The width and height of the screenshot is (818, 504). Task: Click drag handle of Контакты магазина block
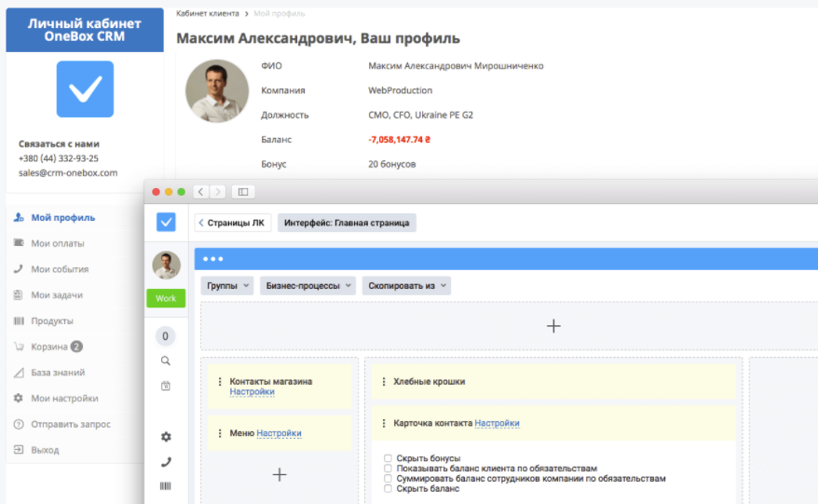[220, 382]
